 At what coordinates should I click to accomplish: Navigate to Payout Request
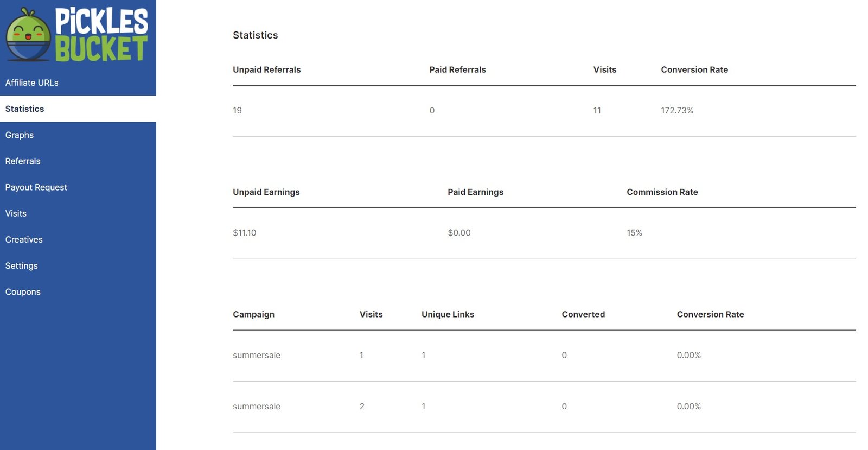point(36,187)
